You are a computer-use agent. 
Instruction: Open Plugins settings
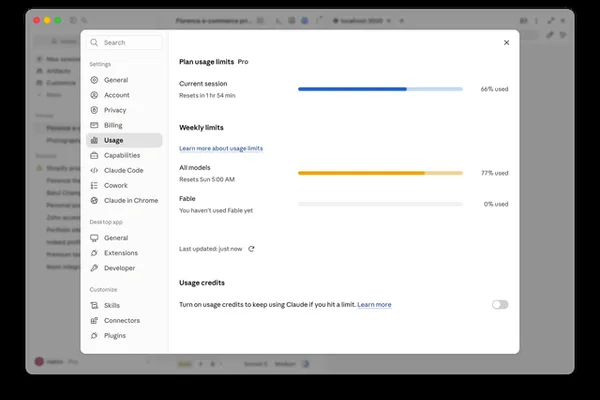124,336
